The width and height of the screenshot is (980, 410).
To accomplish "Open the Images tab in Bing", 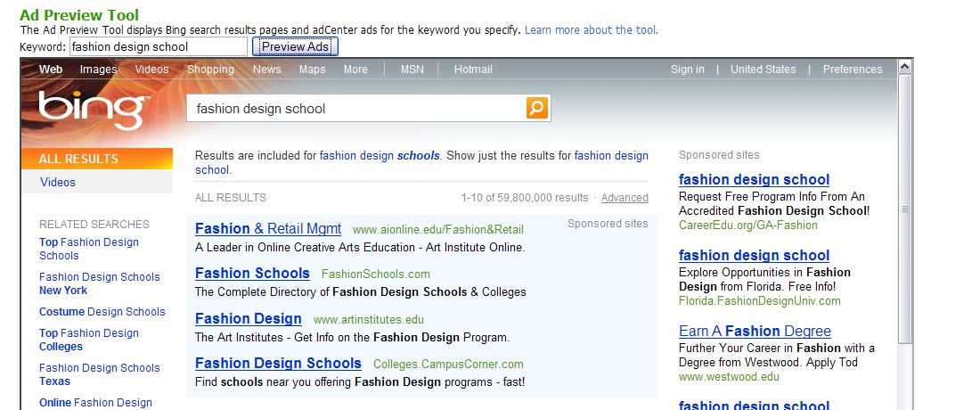I will tap(98, 70).
